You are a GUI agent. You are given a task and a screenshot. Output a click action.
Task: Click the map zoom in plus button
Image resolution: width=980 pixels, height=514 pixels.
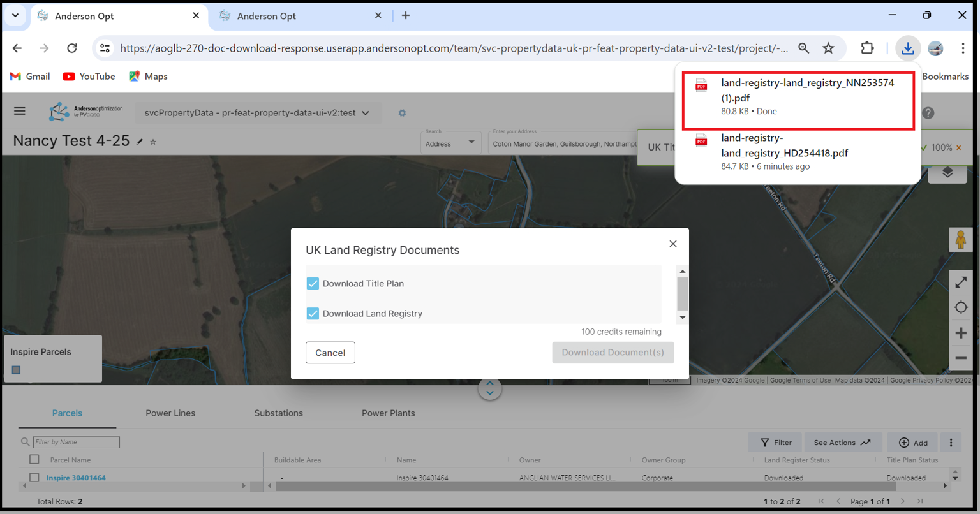pyautogui.click(x=960, y=333)
